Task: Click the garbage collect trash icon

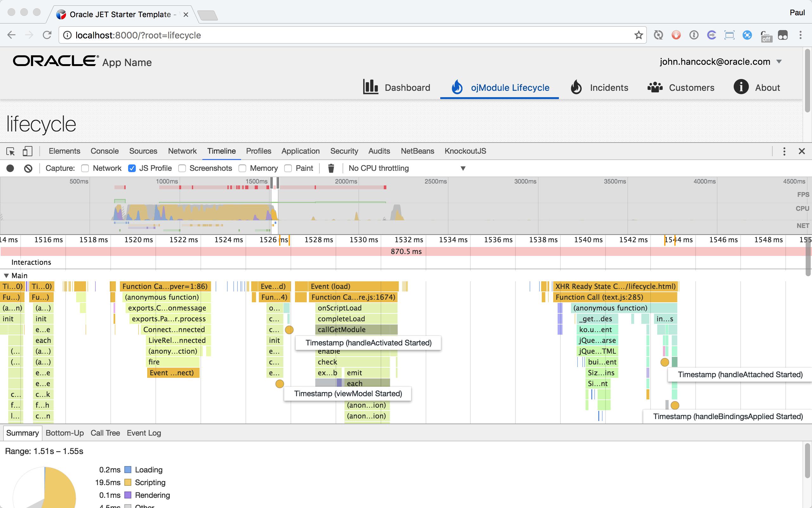Action: click(x=331, y=168)
